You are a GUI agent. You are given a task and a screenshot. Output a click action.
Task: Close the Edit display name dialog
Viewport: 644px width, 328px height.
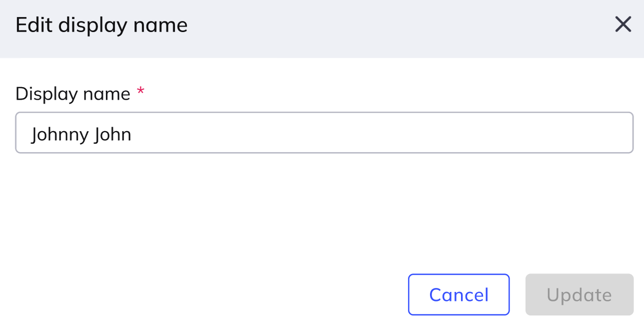pyautogui.click(x=623, y=25)
